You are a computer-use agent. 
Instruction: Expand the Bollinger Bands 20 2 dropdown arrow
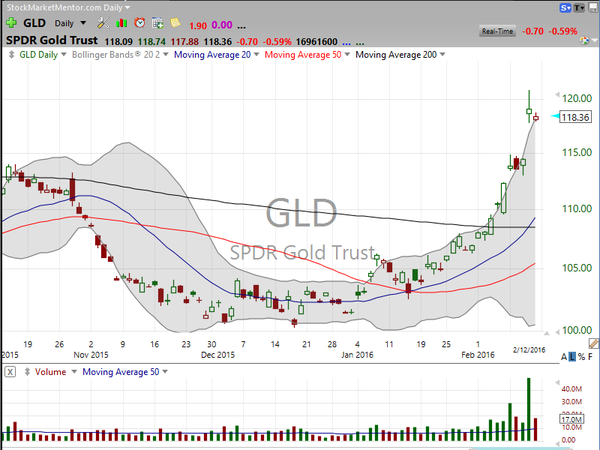tap(166, 54)
